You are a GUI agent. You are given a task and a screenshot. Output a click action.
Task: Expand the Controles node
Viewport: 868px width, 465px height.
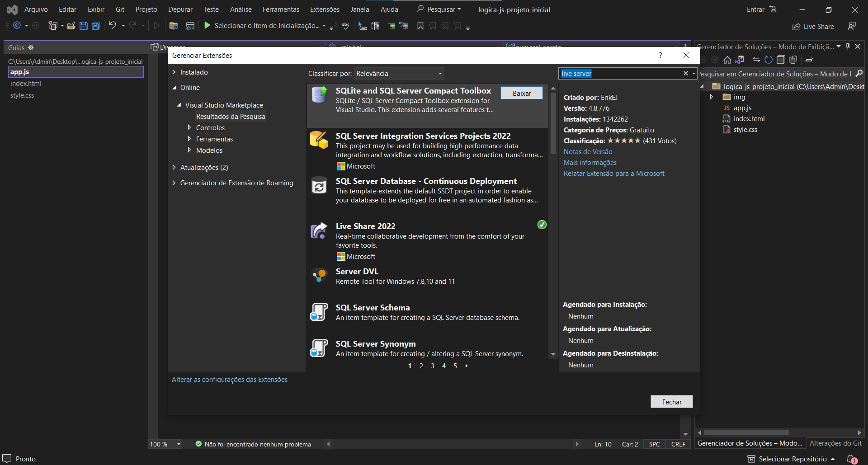tap(189, 127)
